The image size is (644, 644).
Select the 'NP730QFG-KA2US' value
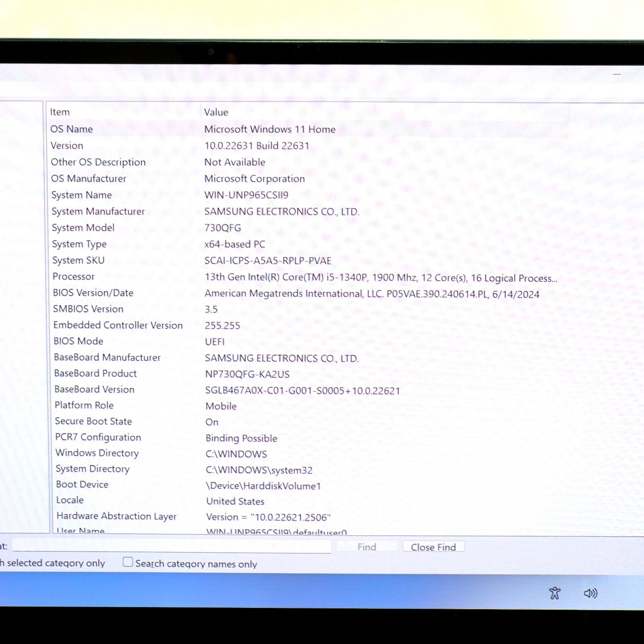(247, 374)
